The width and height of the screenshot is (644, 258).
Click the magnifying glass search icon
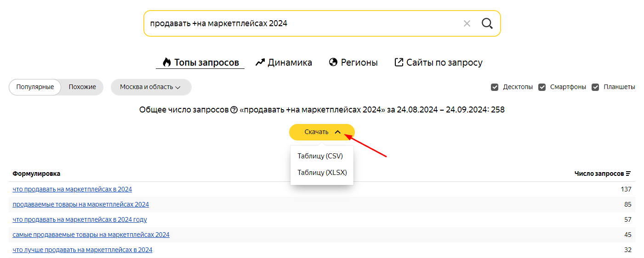pyautogui.click(x=487, y=23)
